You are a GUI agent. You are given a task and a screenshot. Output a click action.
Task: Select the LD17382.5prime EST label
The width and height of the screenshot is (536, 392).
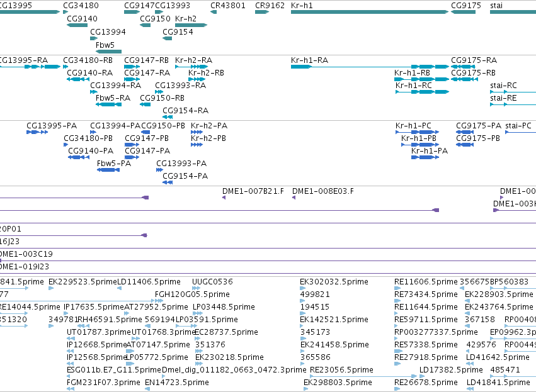pyautogui.click(x=451, y=370)
